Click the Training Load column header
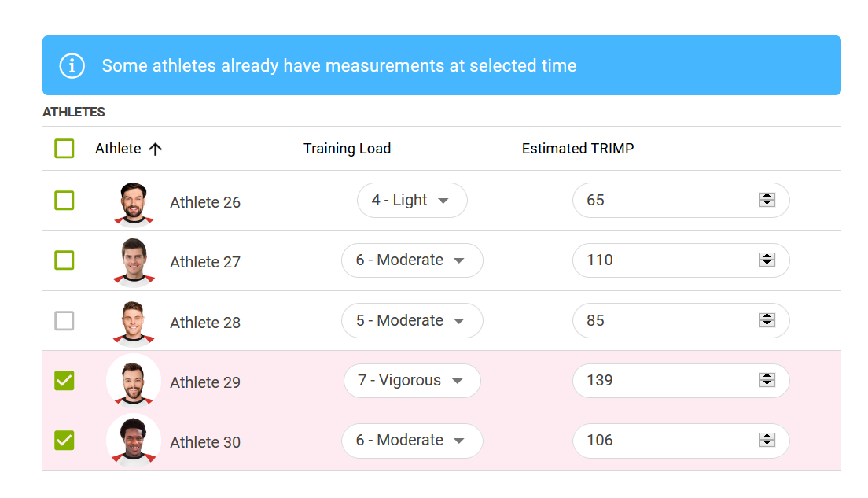The width and height of the screenshot is (868, 498). coord(347,149)
